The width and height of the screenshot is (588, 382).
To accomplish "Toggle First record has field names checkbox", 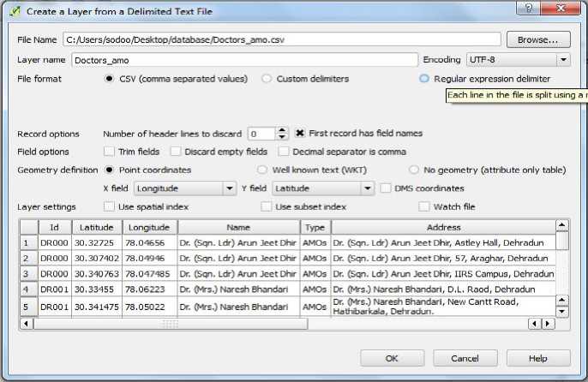I will (x=301, y=134).
